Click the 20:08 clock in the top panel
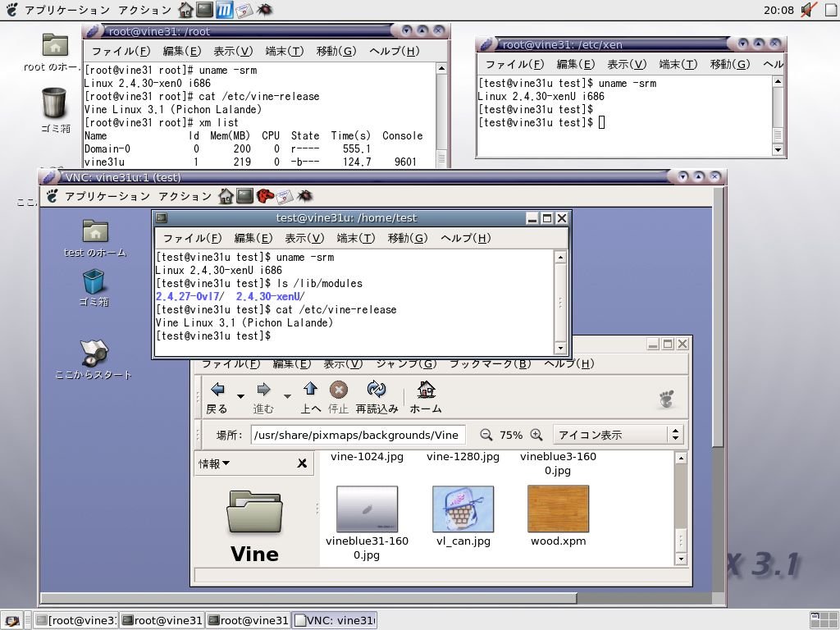840x630 pixels. pyautogui.click(x=778, y=10)
